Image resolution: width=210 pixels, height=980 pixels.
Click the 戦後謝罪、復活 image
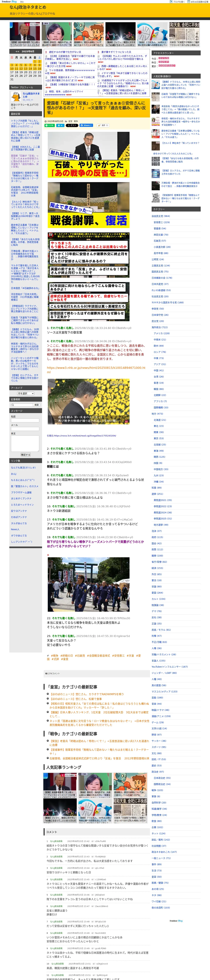(88, 205)
